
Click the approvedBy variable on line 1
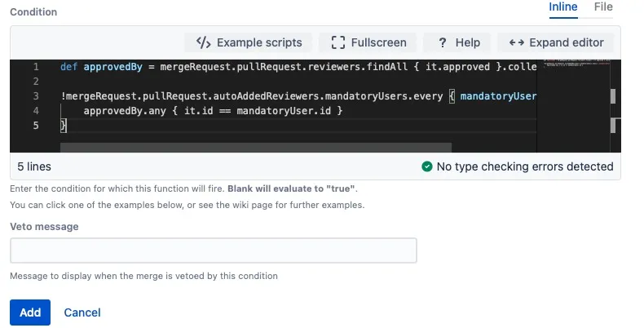pos(113,67)
